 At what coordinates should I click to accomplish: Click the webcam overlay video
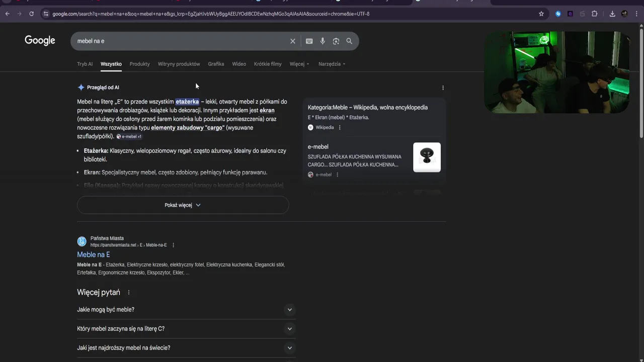pos(556,72)
